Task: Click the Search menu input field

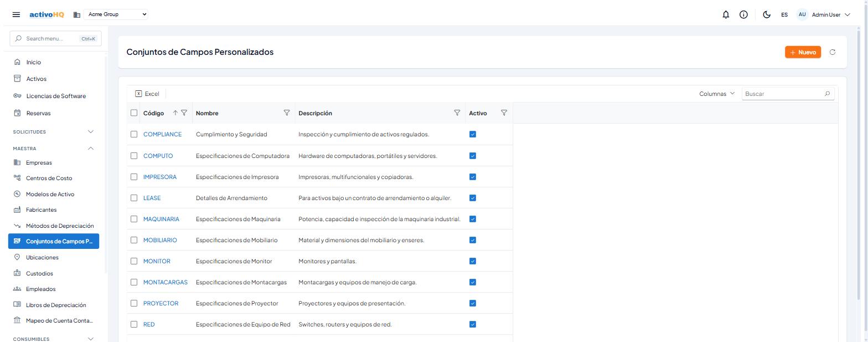Action: click(x=55, y=38)
